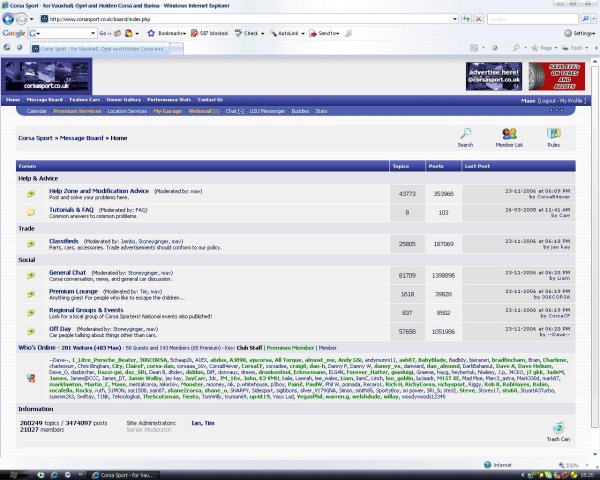This screenshot has height=480, width=600.
Task: Open the address bar history dropdown
Action: [x=455, y=19]
